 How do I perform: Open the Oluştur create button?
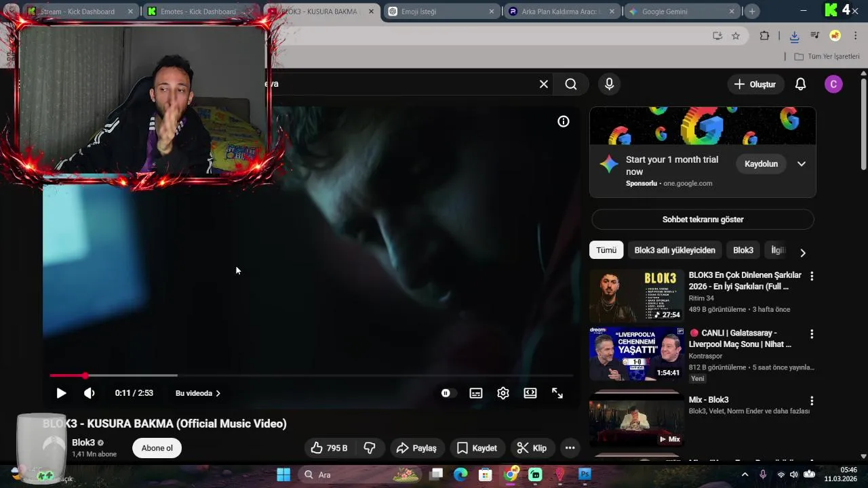click(755, 84)
